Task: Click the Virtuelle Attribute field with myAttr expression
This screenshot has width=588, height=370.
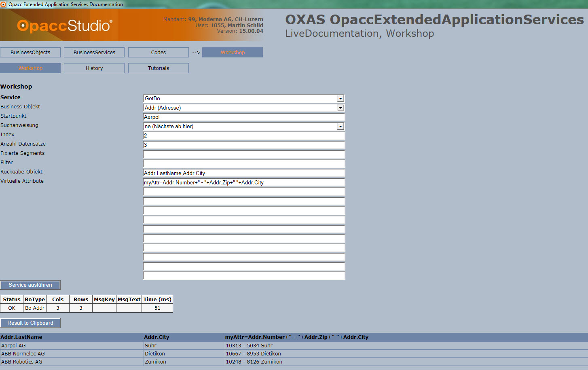Action: (x=244, y=182)
